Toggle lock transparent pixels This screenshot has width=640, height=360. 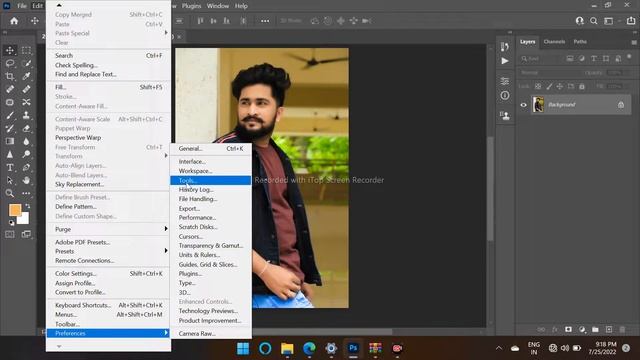[x=538, y=86]
